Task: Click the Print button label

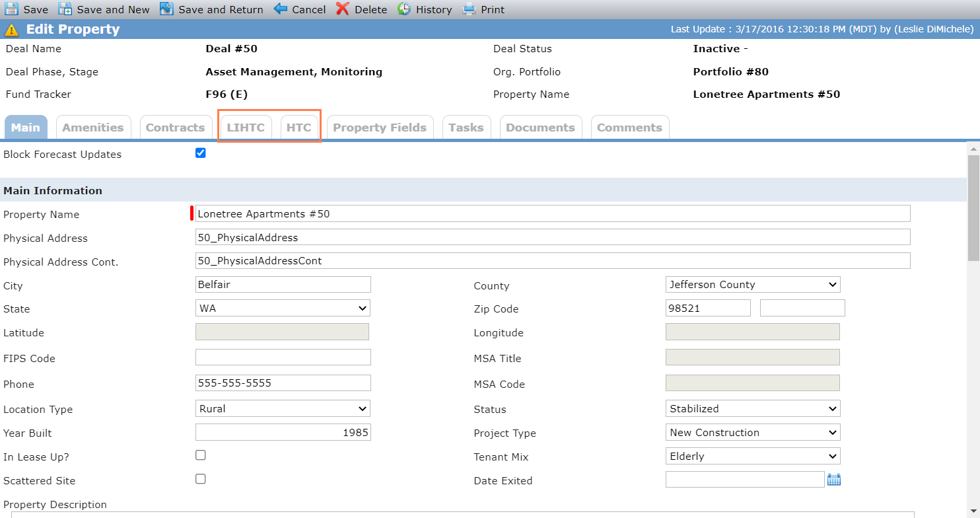Action: pyautogui.click(x=493, y=10)
